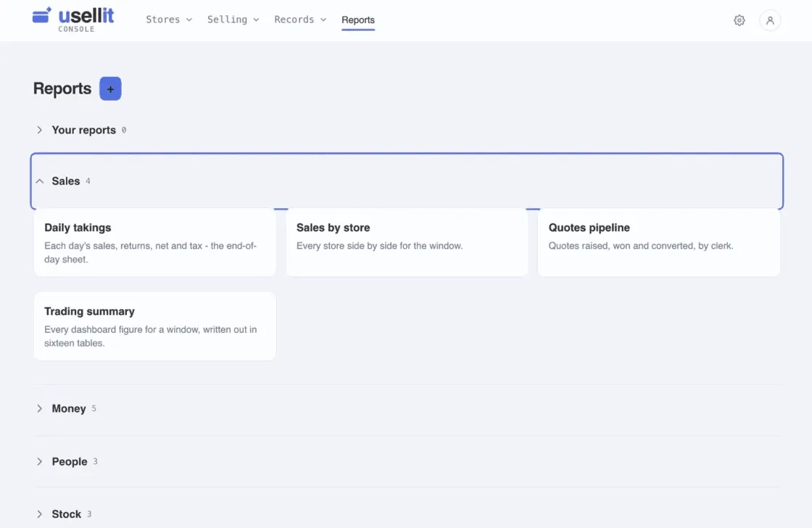Open the settings gear icon
Image resolution: width=812 pixels, height=528 pixels.
click(x=739, y=20)
